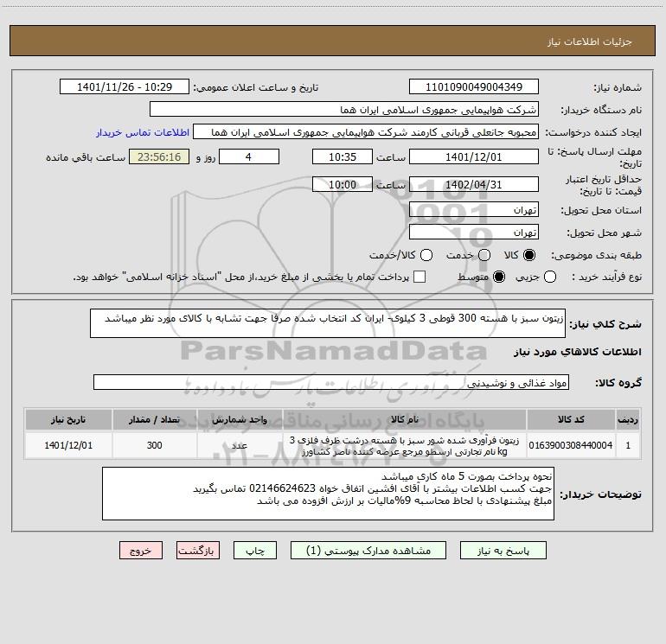
Task: Open the اطلاعات تماس خریدار link
Action: [143, 132]
